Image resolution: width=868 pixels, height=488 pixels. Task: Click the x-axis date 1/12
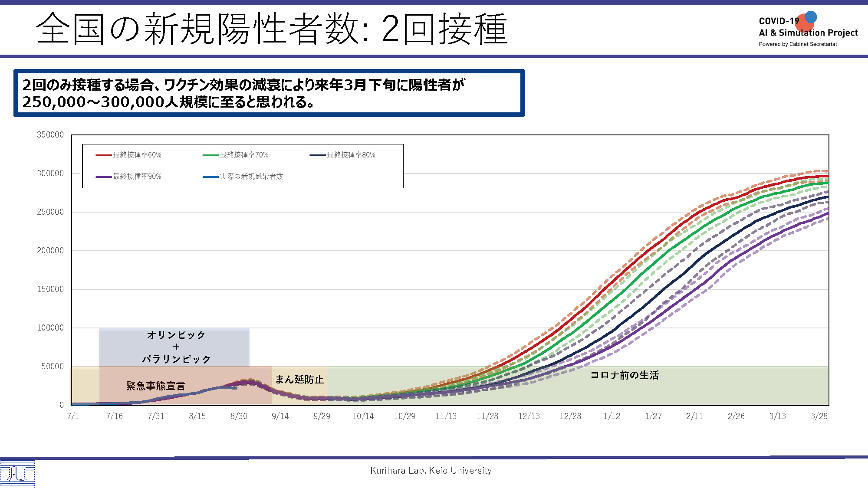[612, 416]
